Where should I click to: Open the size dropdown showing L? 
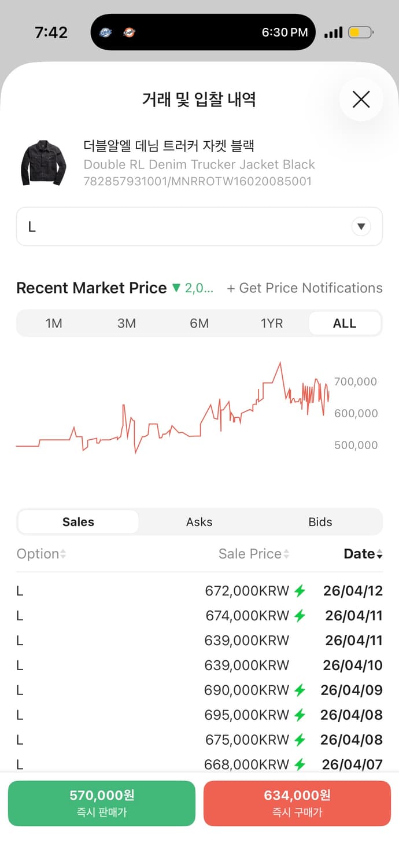199,226
